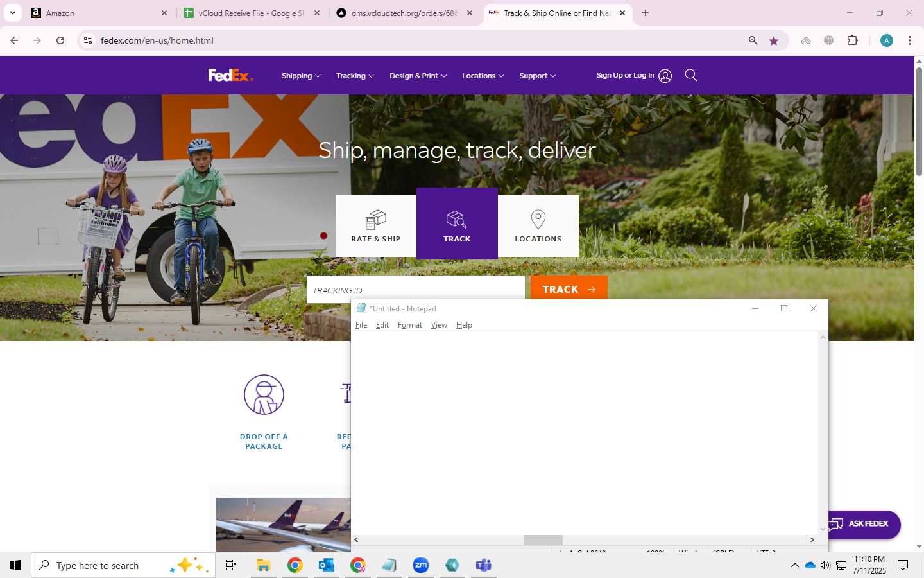Expand the Design & Print menu
Viewport: 924px width, 578px height.
(418, 76)
